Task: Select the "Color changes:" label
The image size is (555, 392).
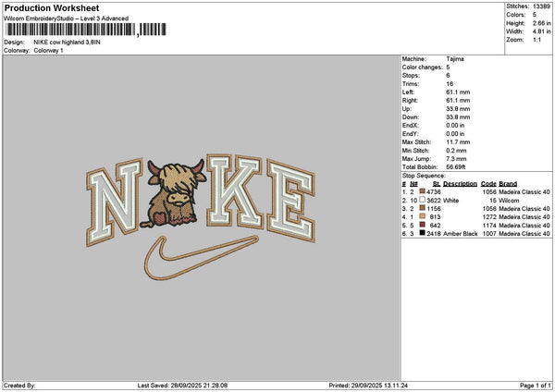Action: point(423,67)
